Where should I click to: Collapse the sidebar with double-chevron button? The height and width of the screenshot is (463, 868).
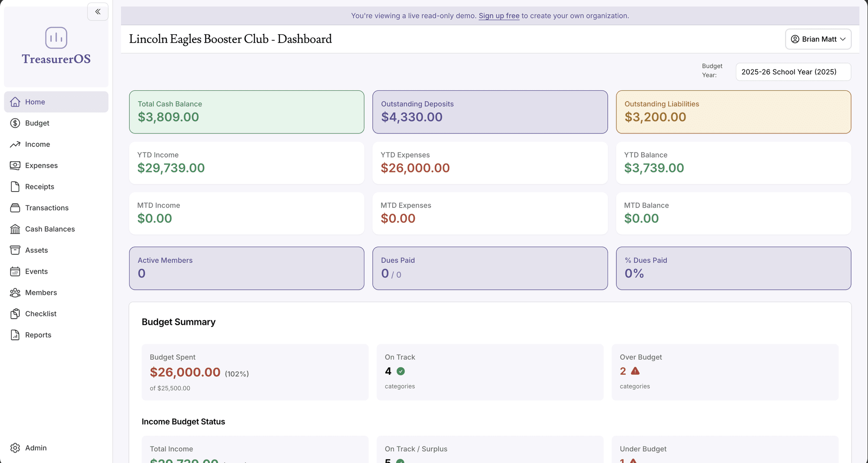(98, 12)
